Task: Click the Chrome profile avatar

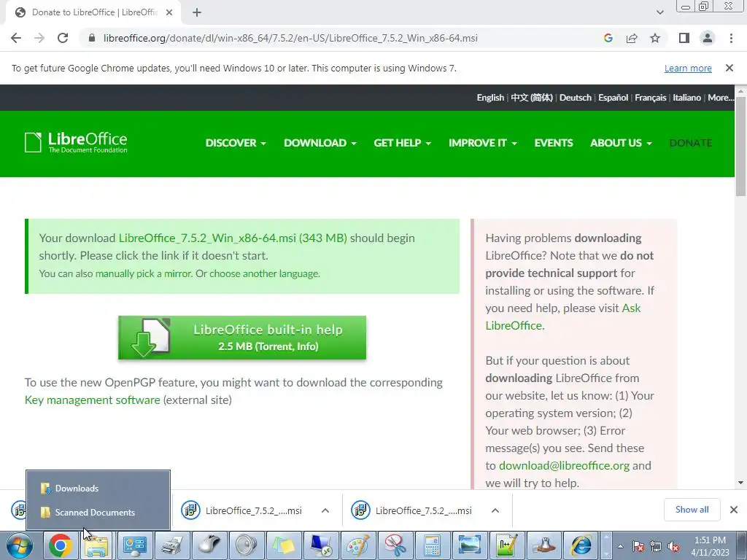Action: (x=708, y=38)
